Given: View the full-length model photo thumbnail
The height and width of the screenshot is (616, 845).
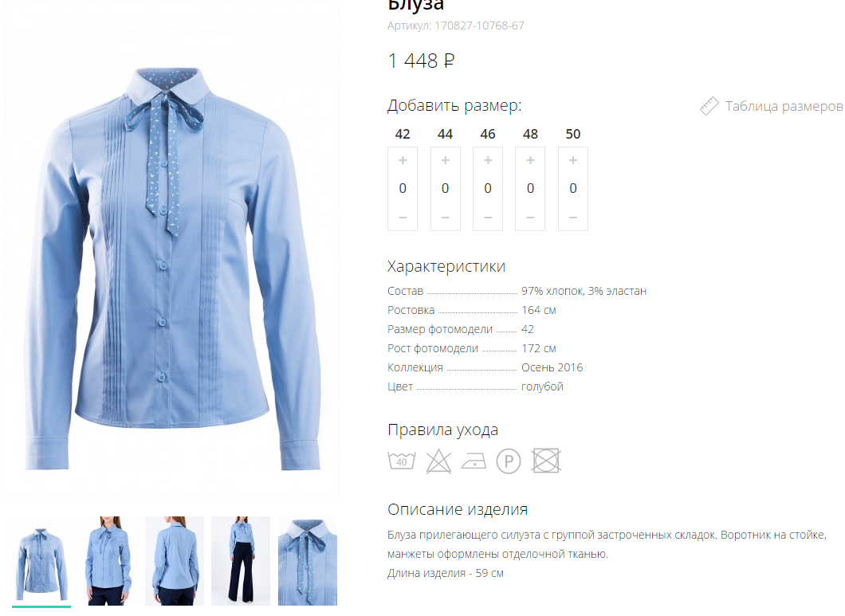Looking at the screenshot, I should point(241,561).
